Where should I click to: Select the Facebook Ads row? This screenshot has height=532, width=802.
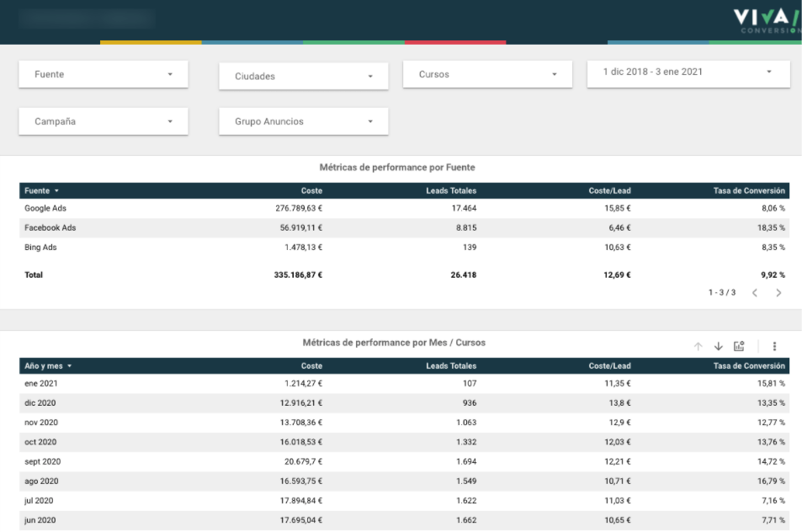point(404,227)
